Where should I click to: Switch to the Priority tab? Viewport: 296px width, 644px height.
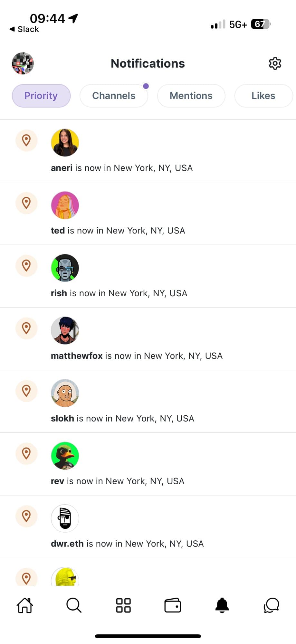click(x=41, y=96)
